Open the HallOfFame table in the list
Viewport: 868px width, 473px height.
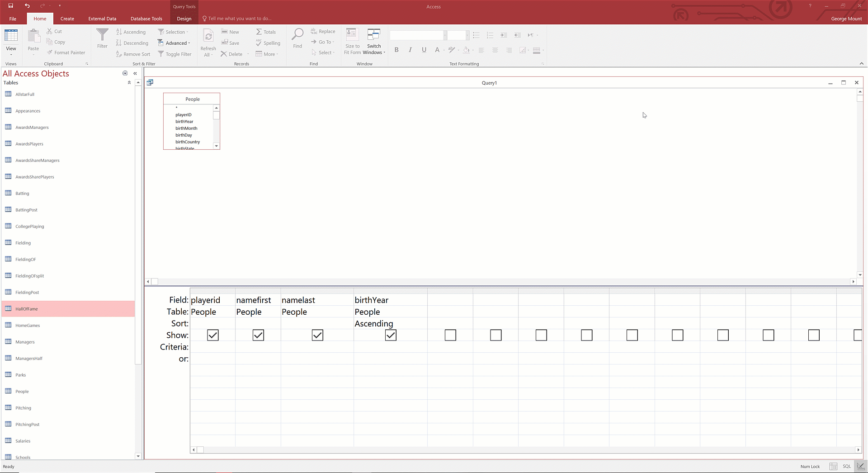(27, 309)
